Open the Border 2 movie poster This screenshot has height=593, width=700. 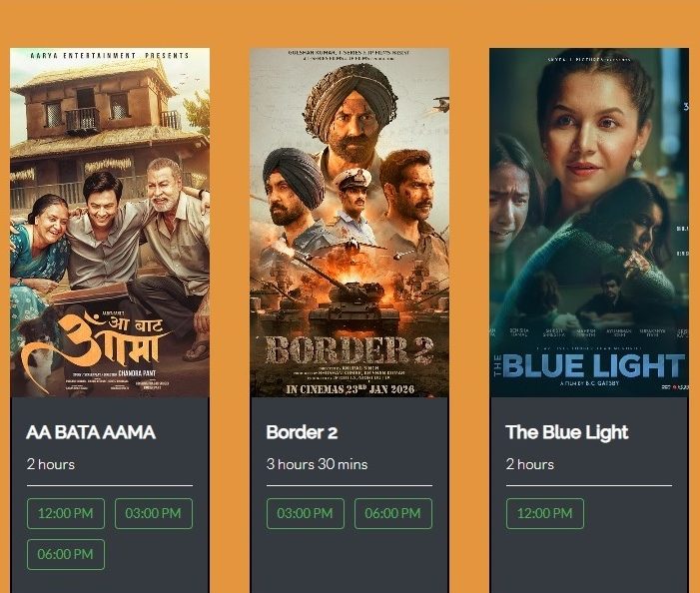tap(350, 223)
